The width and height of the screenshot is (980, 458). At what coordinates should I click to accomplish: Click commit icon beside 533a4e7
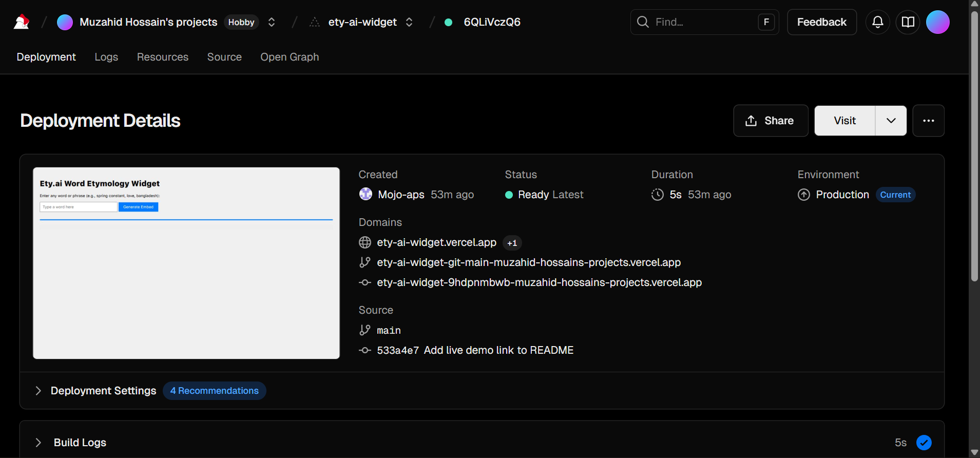pyautogui.click(x=365, y=350)
